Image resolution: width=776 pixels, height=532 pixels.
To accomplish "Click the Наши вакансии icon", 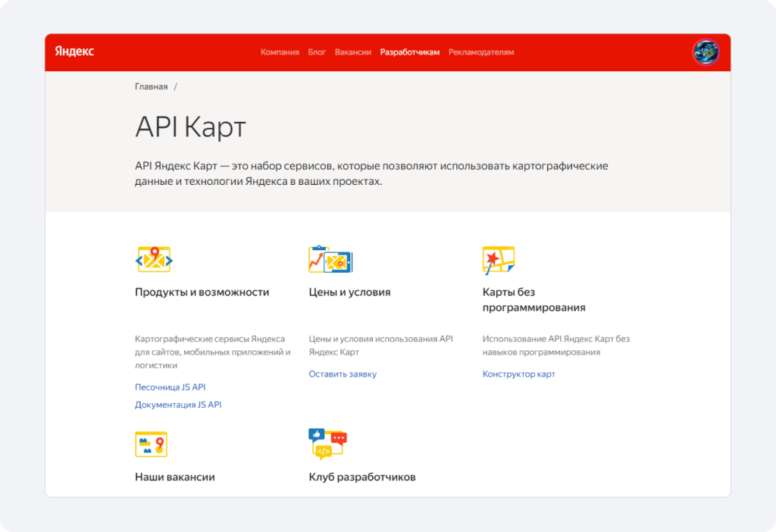I will [x=151, y=444].
